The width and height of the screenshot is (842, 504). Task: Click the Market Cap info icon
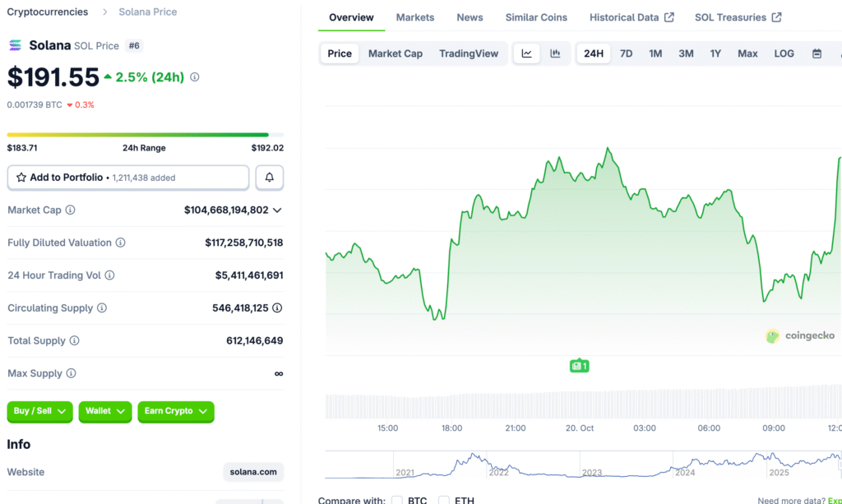coord(70,210)
